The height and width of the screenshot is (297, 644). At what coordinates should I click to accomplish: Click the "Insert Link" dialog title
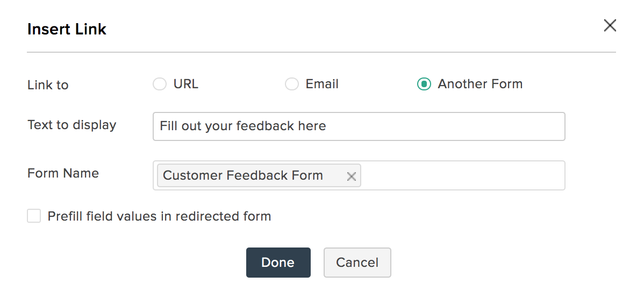pyautogui.click(x=67, y=29)
